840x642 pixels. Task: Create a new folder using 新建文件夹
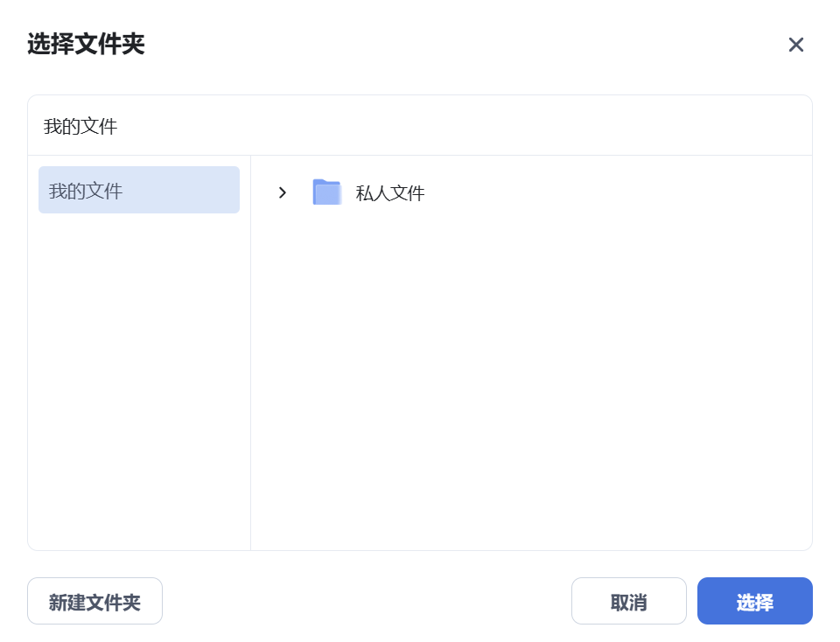94,602
